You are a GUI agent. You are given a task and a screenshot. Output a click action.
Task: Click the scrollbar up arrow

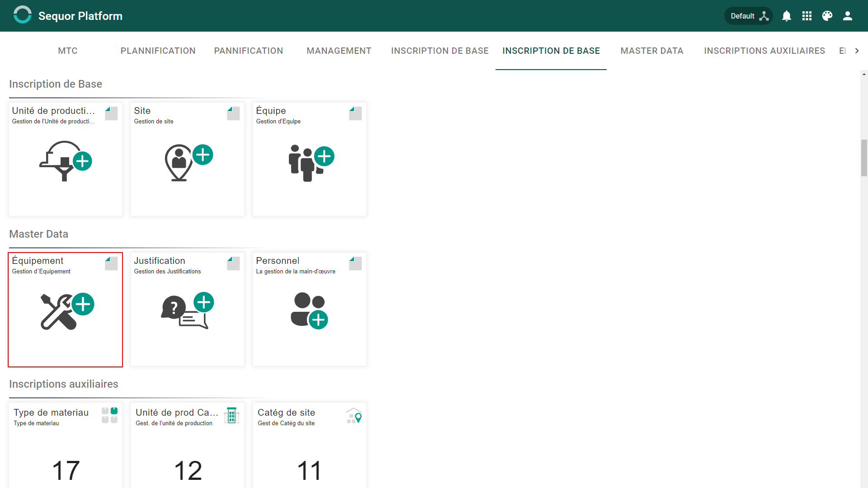tap(864, 74)
